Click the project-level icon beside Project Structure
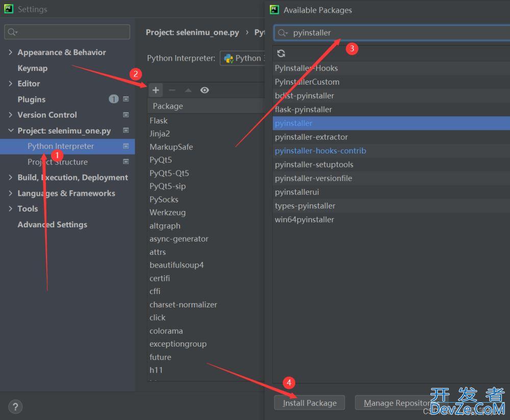 click(x=126, y=161)
